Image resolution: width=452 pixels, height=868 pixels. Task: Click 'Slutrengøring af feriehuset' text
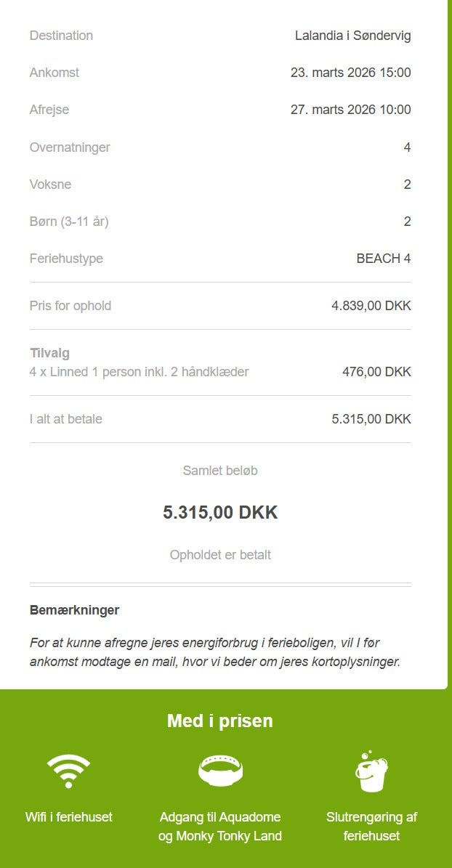[x=371, y=826]
